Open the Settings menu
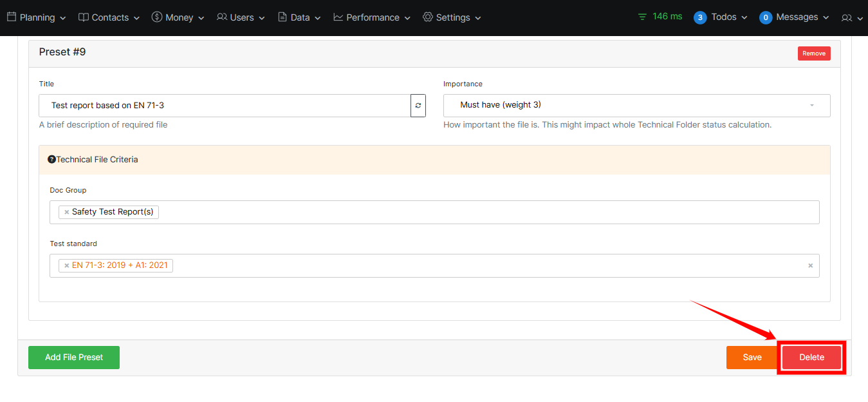 pyautogui.click(x=452, y=17)
